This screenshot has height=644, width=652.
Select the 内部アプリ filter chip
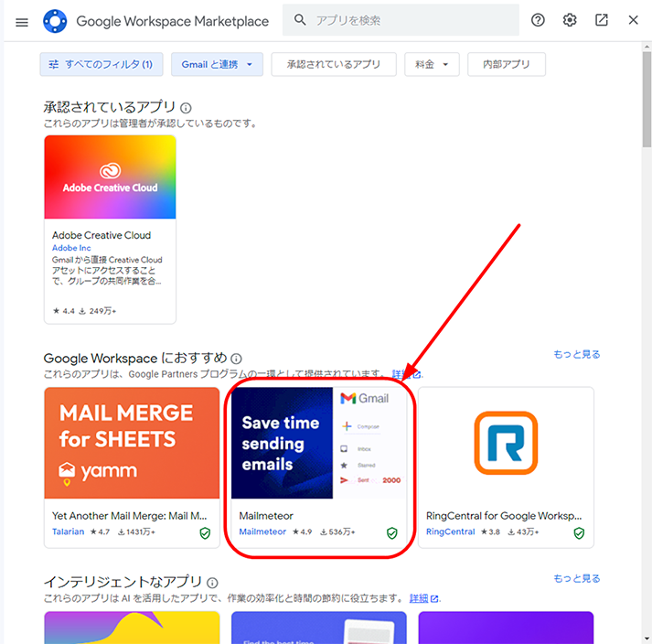506,64
